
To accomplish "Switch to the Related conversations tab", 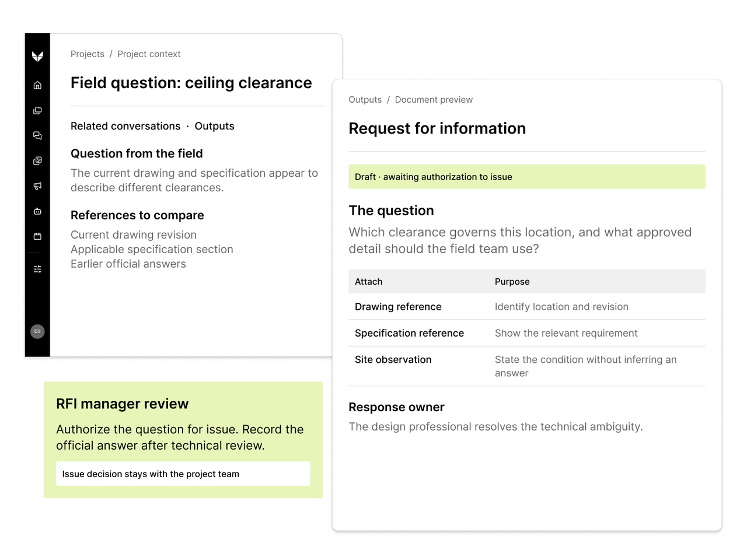I will pyautogui.click(x=125, y=126).
